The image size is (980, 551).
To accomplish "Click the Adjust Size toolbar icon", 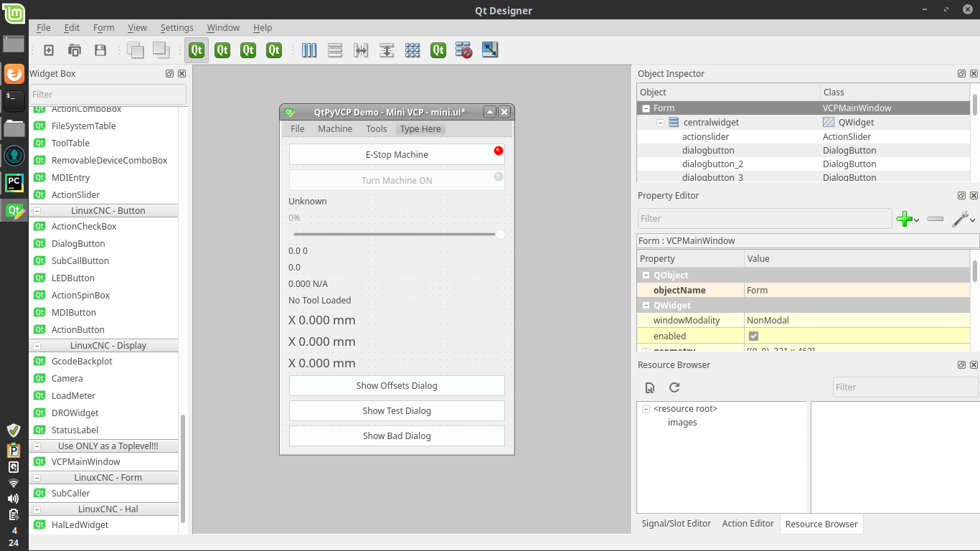I will [490, 50].
